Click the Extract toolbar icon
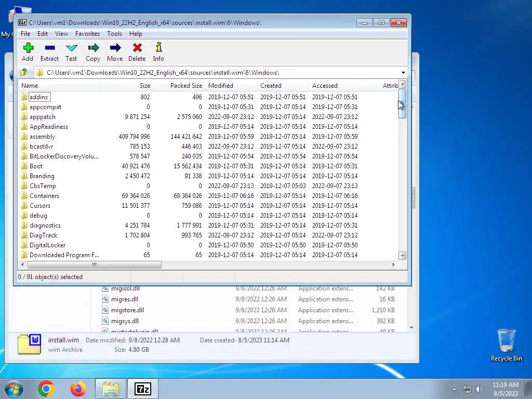This screenshot has width=532, height=399. pyautogui.click(x=49, y=48)
